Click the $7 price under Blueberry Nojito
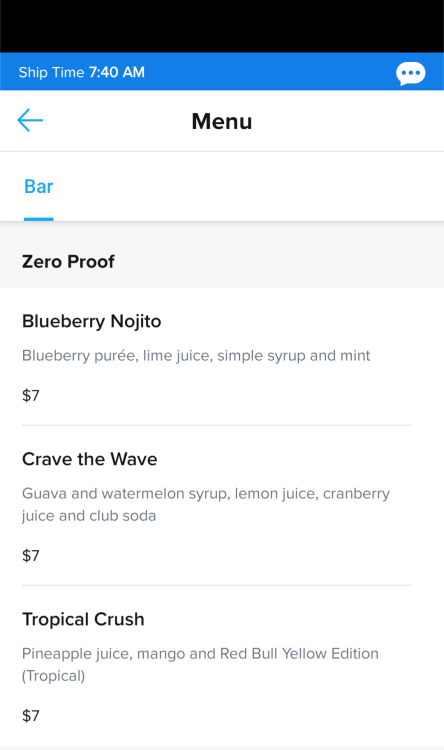Viewport: 444px width, 750px height. [31, 396]
